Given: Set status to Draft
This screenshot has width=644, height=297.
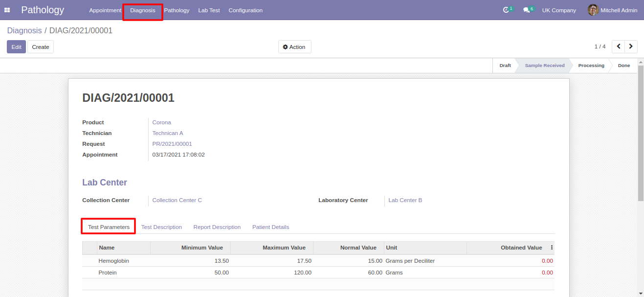Looking at the screenshot, I should pos(505,66).
